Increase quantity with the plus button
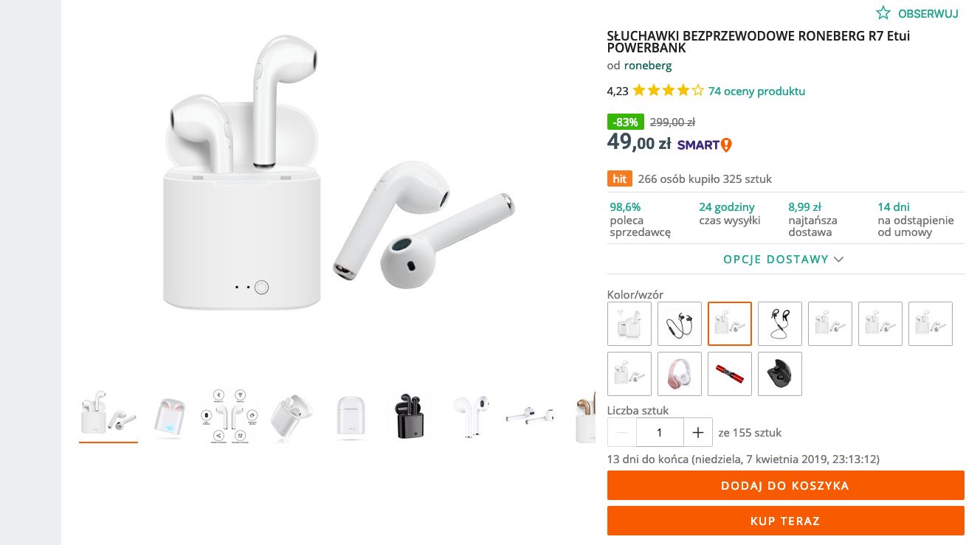980x545 pixels. point(698,432)
